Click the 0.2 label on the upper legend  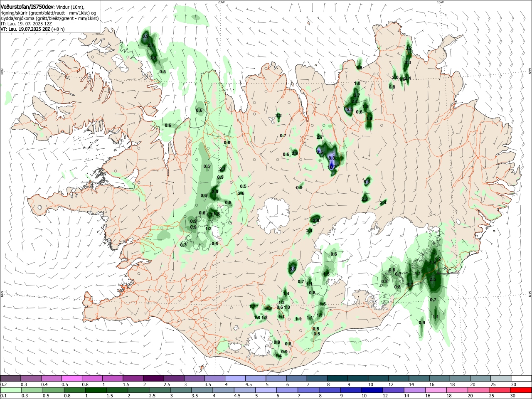(4, 385)
